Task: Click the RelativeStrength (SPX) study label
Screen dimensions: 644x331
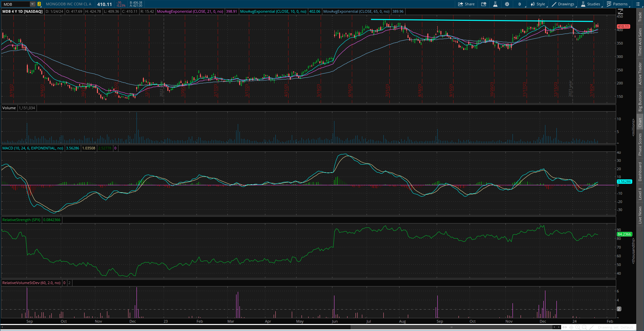Action: pyautogui.click(x=21, y=220)
